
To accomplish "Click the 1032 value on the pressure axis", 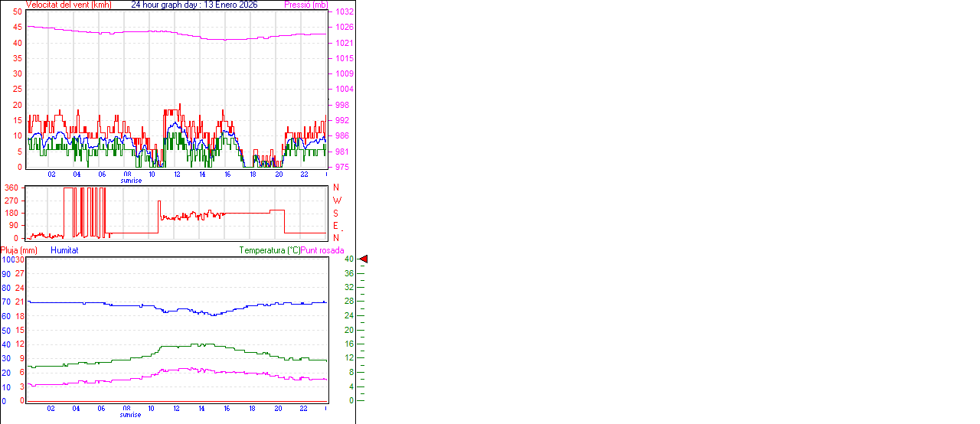I will [x=344, y=12].
